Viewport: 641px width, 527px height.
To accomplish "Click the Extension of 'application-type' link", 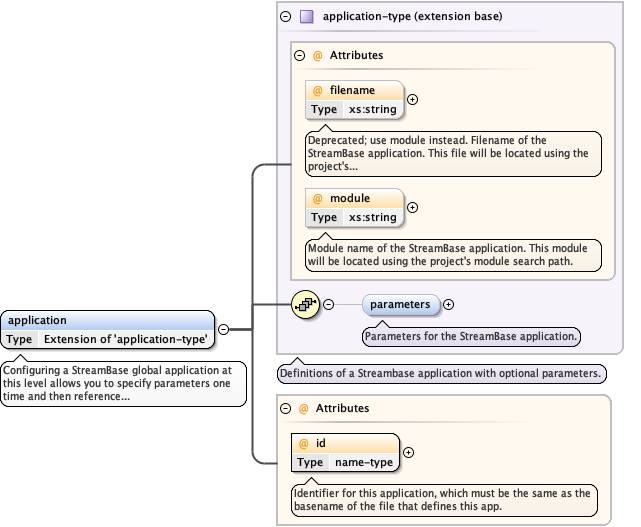I will click(125, 339).
